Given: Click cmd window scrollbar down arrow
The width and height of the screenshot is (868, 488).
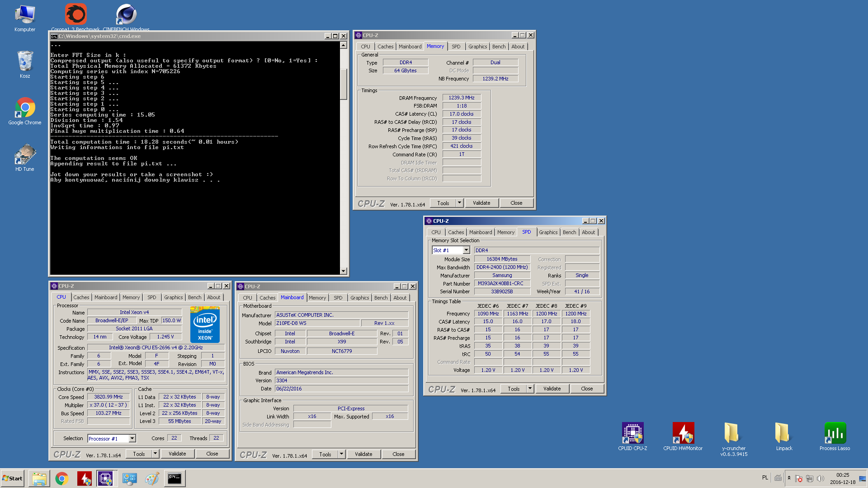Looking at the screenshot, I should click(x=344, y=271).
